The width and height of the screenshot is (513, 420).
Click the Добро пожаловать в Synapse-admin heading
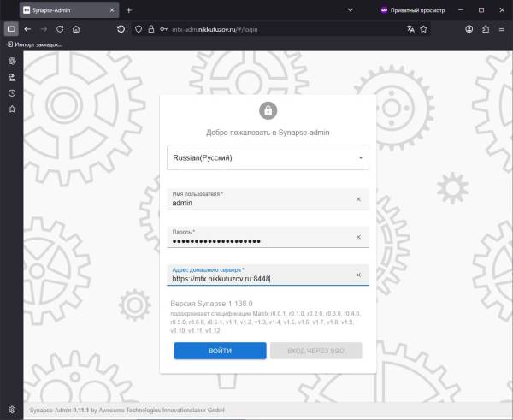point(268,133)
